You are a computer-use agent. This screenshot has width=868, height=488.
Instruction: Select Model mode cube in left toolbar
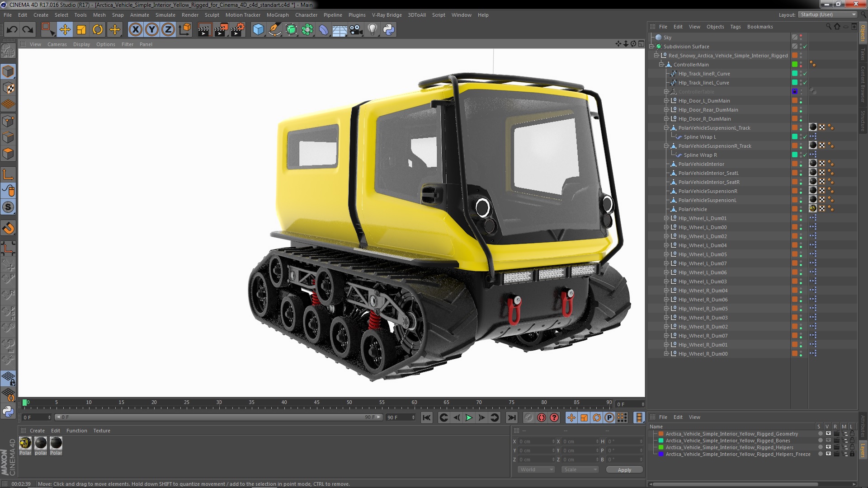pos(8,71)
